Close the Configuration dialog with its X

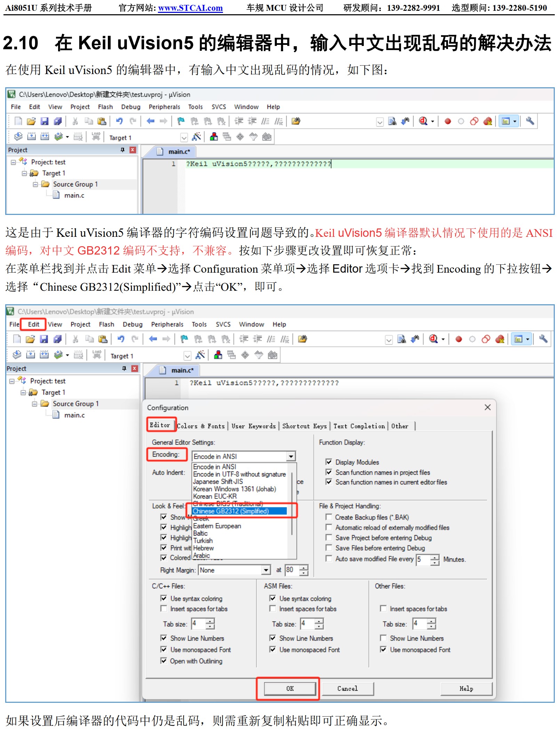(x=488, y=407)
